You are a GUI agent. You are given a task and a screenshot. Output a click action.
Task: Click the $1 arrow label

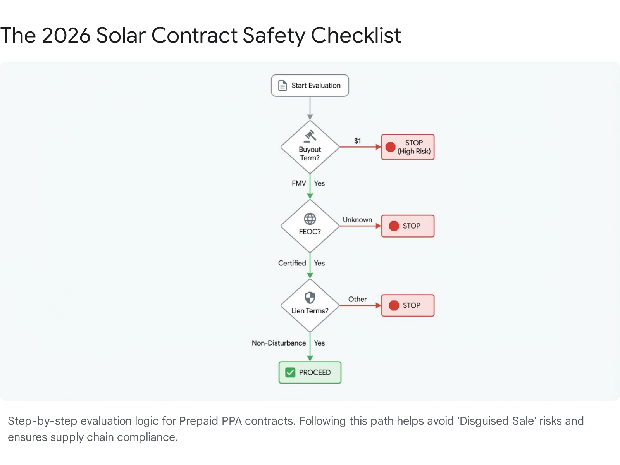coord(357,141)
